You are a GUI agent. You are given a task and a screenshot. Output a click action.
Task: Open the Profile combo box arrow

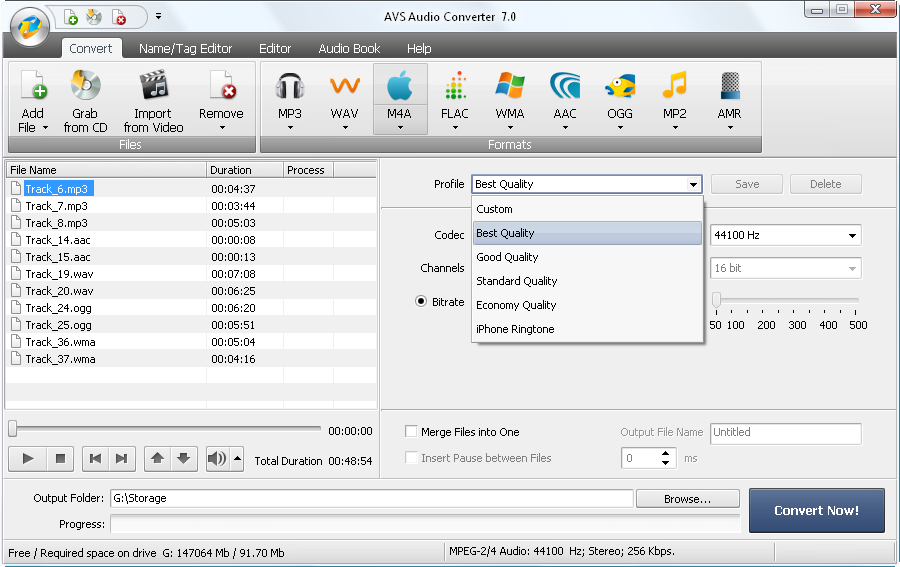693,184
